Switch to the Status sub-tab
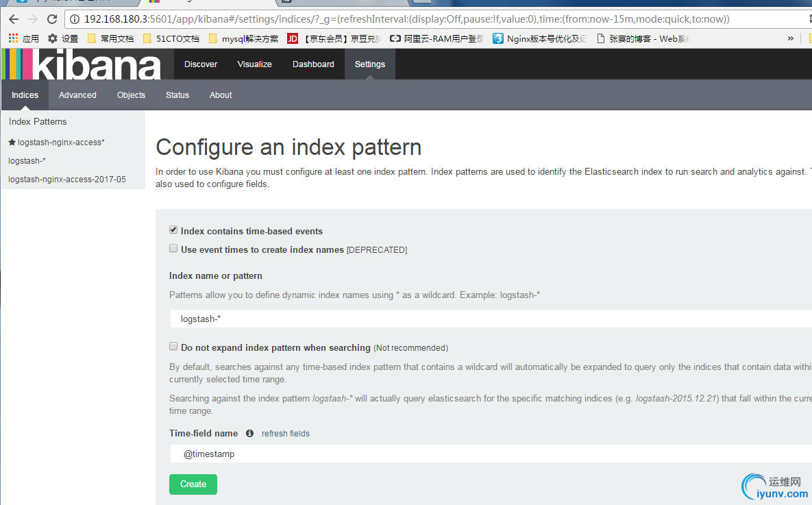Viewport: 812px width, 505px height. click(177, 95)
